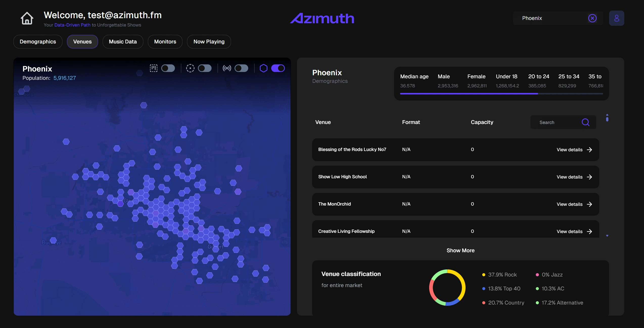The height and width of the screenshot is (328, 644).
Task: Select the Venues tab
Action: point(82,42)
